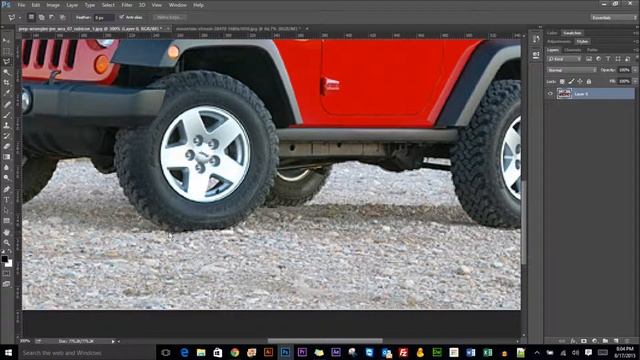Viewport: 640px width, 360px height.
Task: Click Create new layer icon
Action: pyautogui.click(x=616, y=341)
